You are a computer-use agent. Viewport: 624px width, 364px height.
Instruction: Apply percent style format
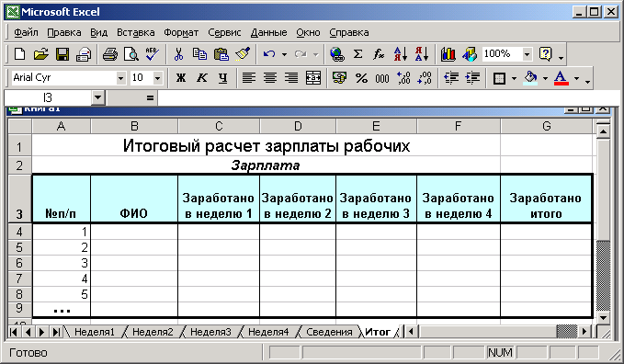(361, 77)
